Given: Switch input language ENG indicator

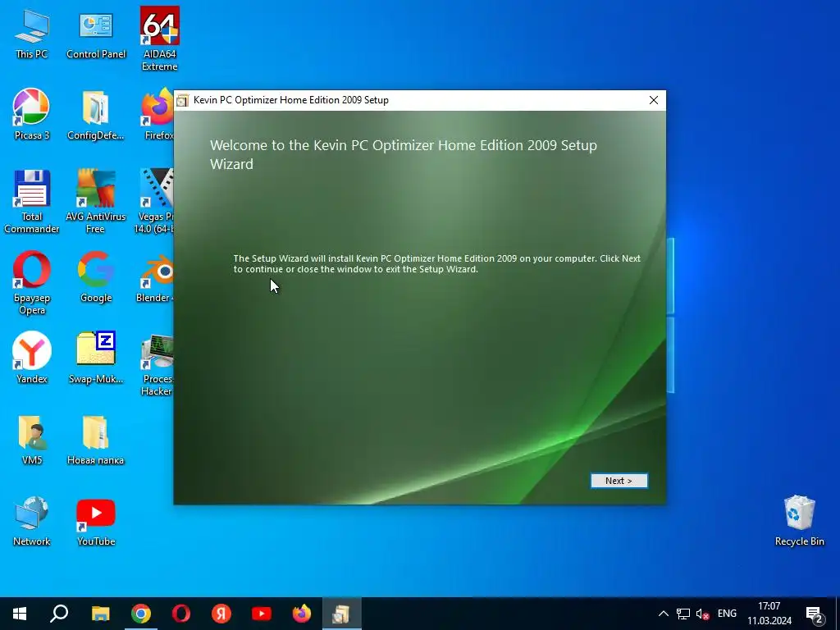Looking at the screenshot, I should pos(727,614).
